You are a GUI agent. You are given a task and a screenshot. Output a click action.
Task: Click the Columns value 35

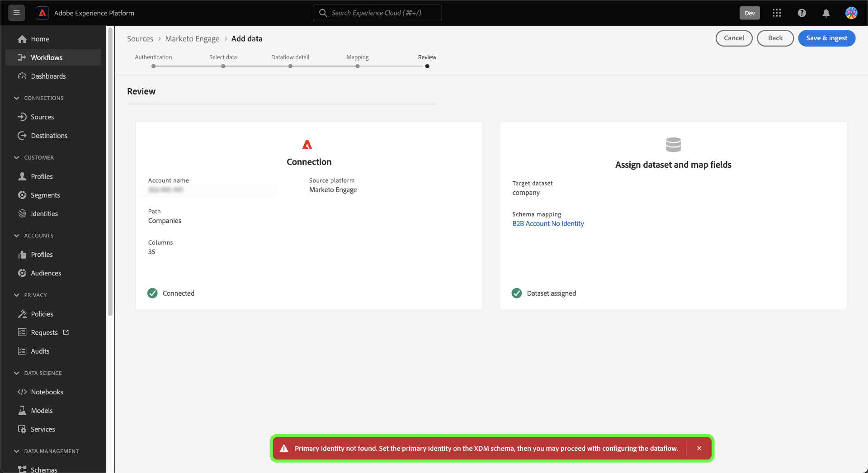(x=152, y=252)
